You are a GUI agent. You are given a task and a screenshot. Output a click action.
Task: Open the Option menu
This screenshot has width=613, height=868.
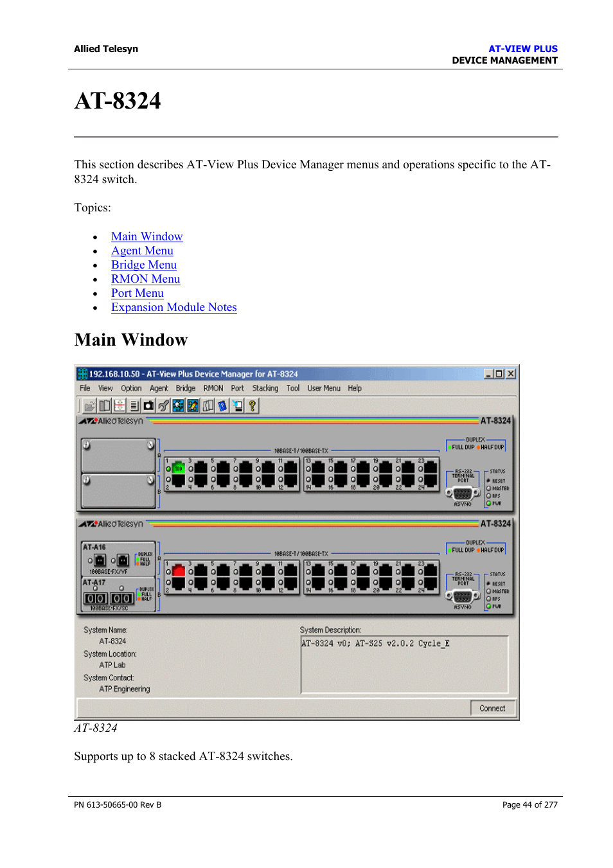[x=131, y=389]
